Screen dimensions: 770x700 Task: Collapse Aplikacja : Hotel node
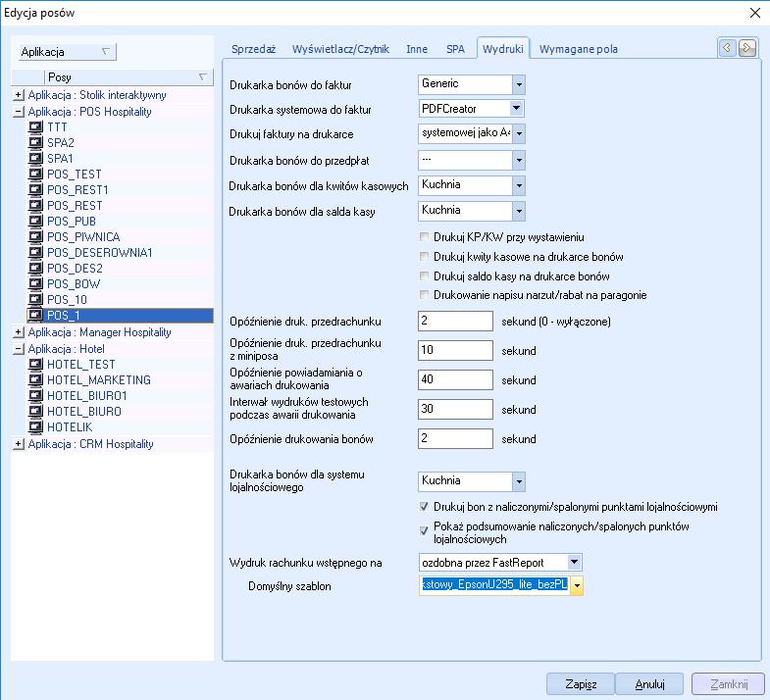pyautogui.click(x=19, y=349)
